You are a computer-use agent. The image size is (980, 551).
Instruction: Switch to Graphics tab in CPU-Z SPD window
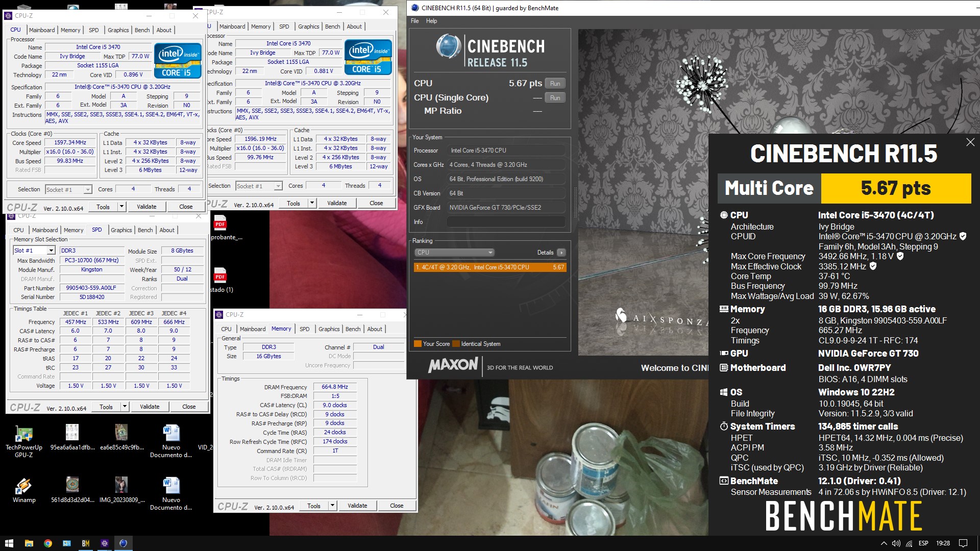121,230
